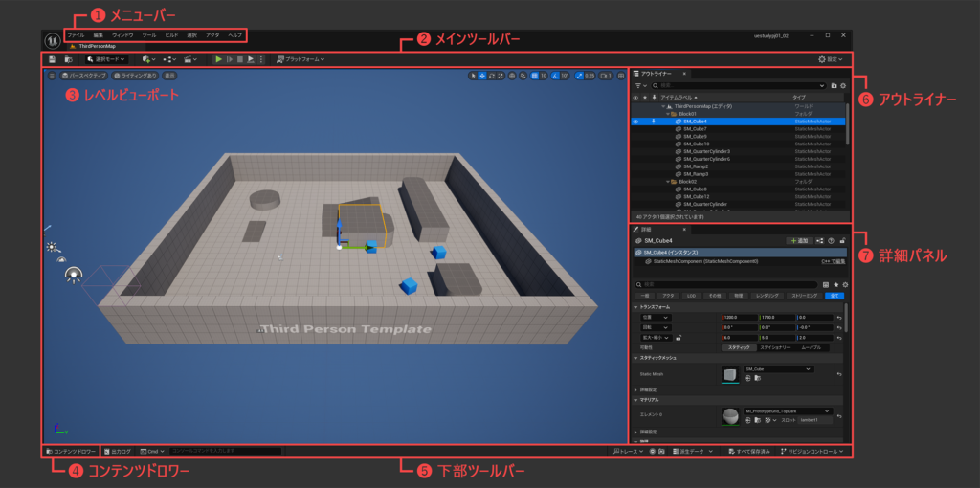The width and height of the screenshot is (980, 488).
Task: Click the Details blueprint/hierarchy icon beside 追加
Action: [x=819, y=240]
